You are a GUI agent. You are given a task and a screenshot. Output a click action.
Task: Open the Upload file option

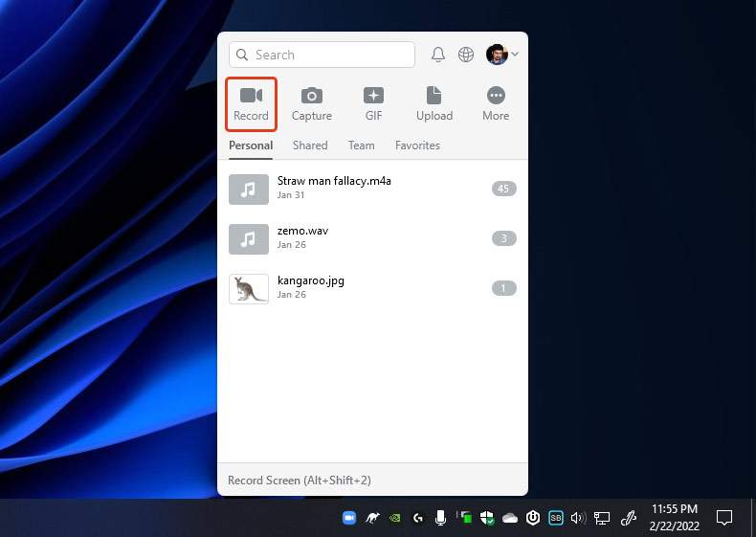coord(434,104)
